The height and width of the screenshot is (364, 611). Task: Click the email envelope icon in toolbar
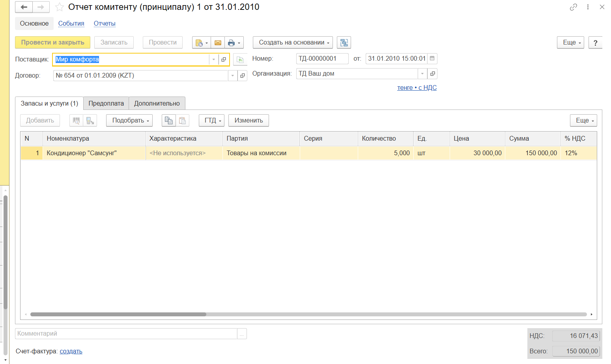[x=218, y=43]
